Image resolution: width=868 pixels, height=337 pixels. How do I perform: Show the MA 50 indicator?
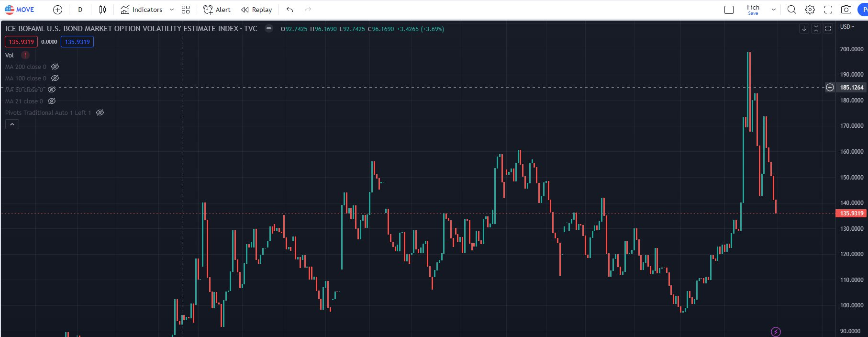[x=52, y=90]
